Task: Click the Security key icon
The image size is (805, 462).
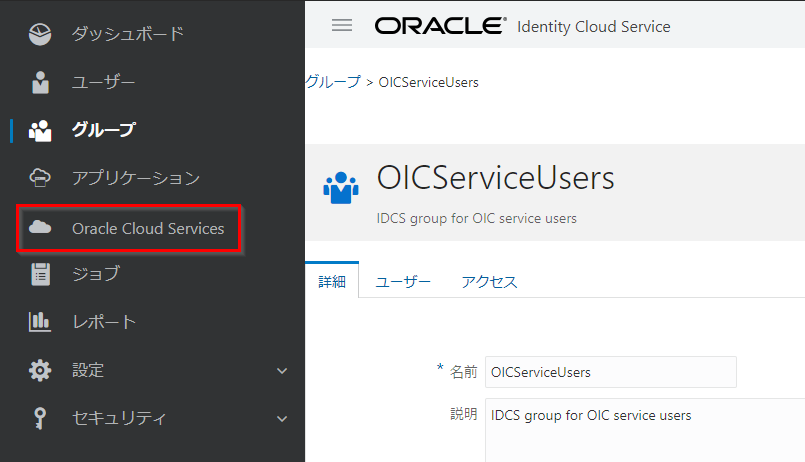Action: (40, 418)
